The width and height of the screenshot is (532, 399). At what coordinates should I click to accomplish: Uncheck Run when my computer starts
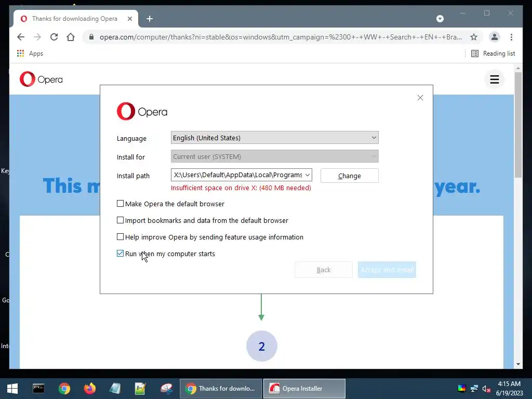120,254
